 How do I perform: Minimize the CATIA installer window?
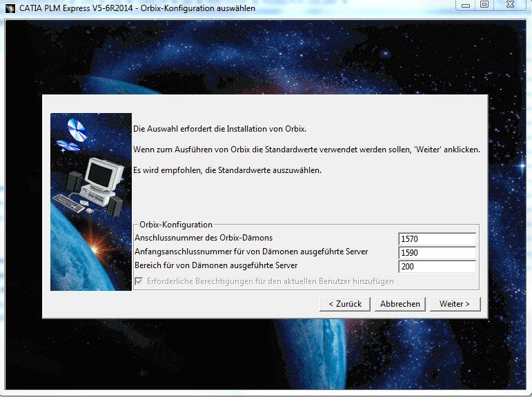click(x=466, y=5)
